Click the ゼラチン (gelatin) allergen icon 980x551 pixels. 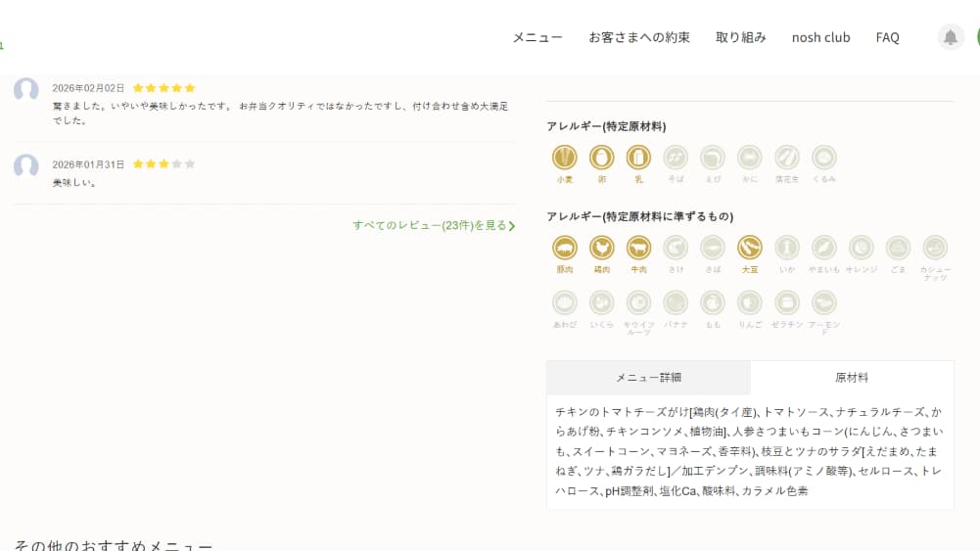pyautogui.click(x=787, y=302)
